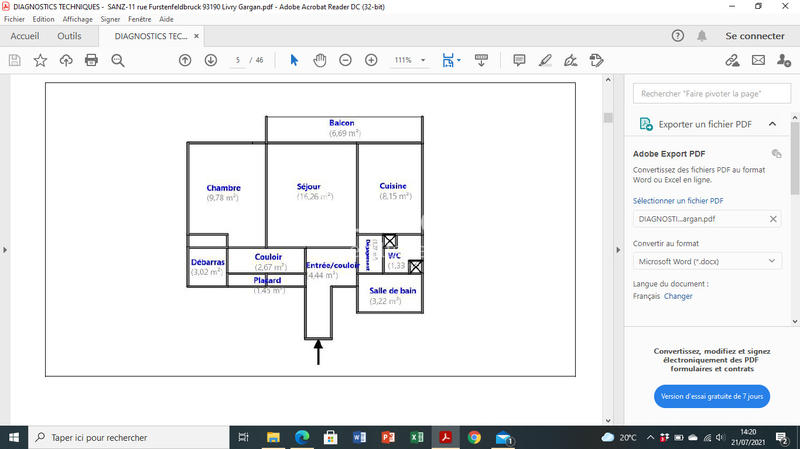This screenshot has height=449, width=800.
Task: Collapse the Exporter un fichier PDF section
Action: (x=773, y=124)
